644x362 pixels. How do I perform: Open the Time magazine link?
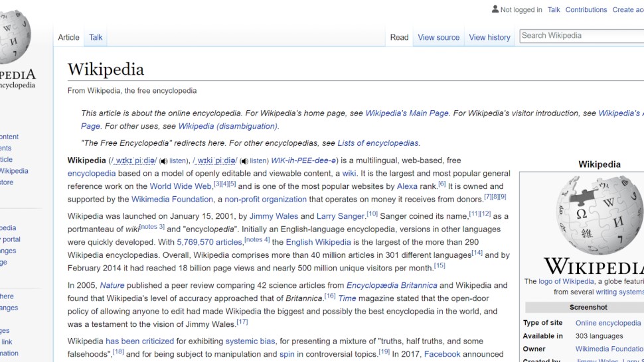pyautogui.click(x=347, y=298)
